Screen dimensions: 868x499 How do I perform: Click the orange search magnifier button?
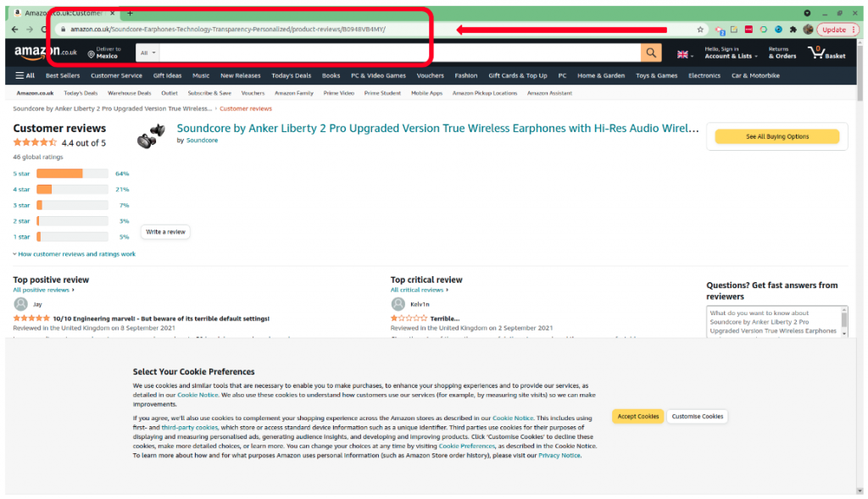(x=650, y=53)
